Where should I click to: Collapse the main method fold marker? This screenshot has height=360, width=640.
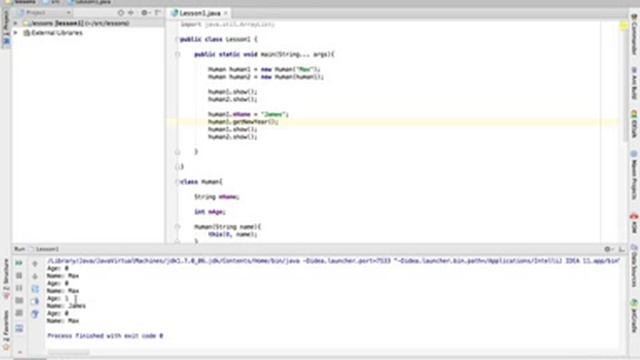[177, 54]
